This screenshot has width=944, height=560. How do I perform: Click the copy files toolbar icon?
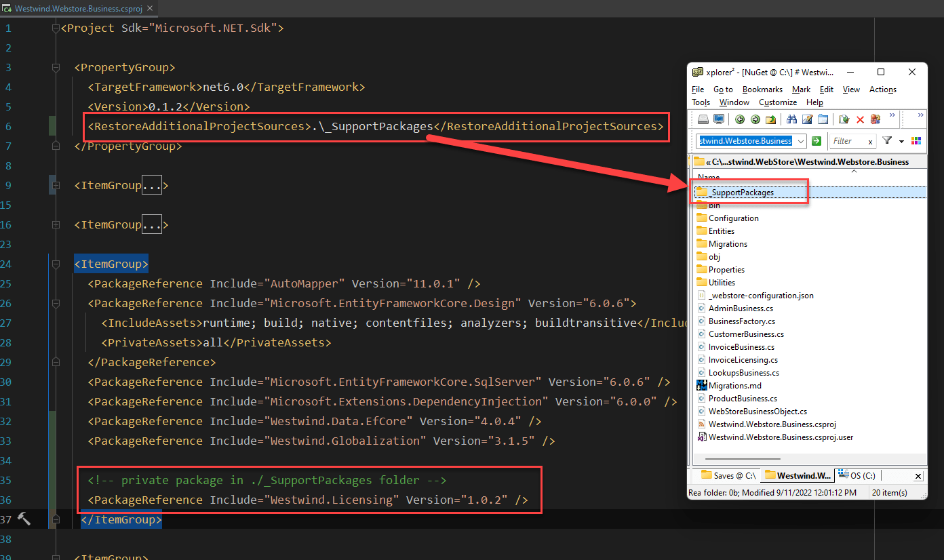[844, 120]
